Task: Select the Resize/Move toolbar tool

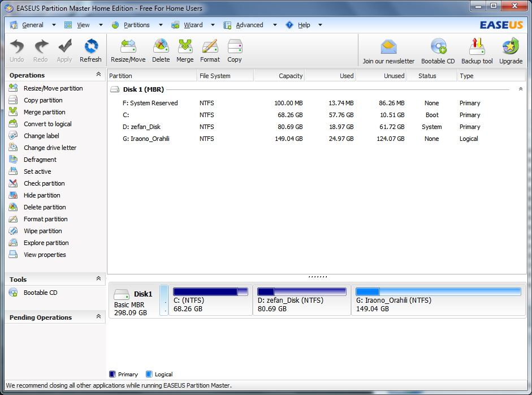Action: pyautogui.click(x=128, y=50)
